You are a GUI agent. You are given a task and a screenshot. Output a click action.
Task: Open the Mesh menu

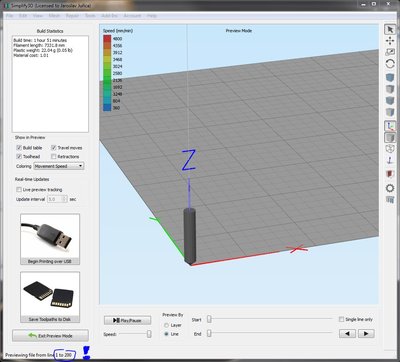(54, 16)
